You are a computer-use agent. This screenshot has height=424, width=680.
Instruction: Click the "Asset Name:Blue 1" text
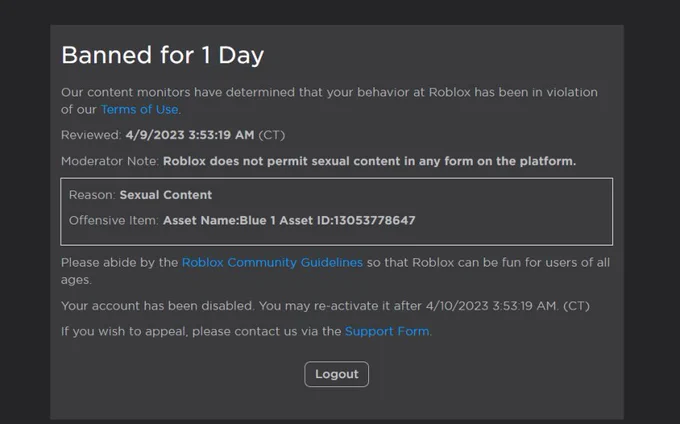(x=219, y=220)
